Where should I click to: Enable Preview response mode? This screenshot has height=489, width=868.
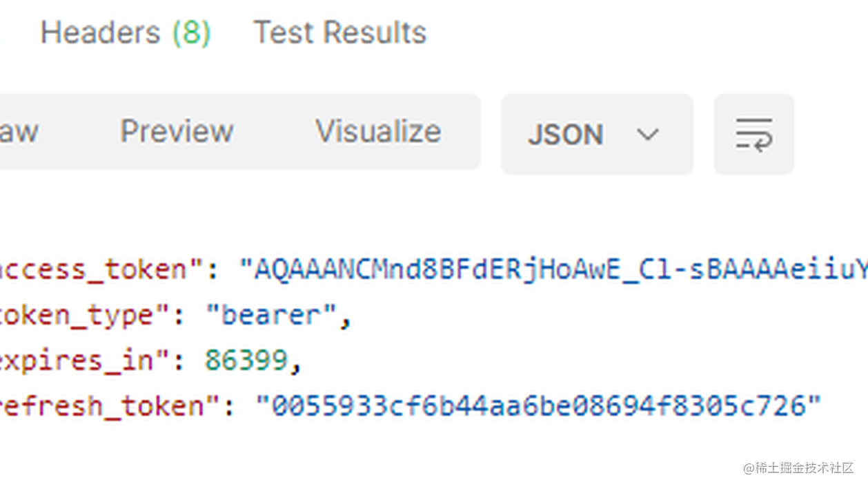(x=177, y=131)
